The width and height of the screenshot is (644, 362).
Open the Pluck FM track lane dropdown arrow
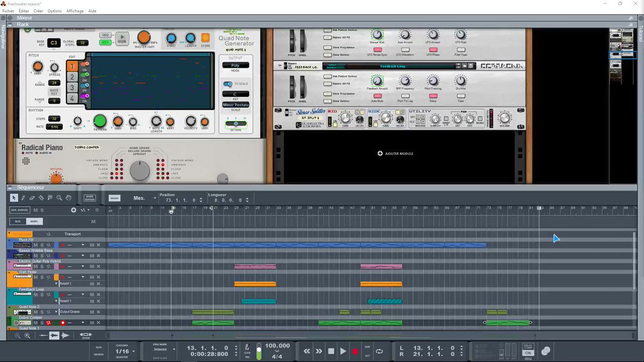(83, 245)
